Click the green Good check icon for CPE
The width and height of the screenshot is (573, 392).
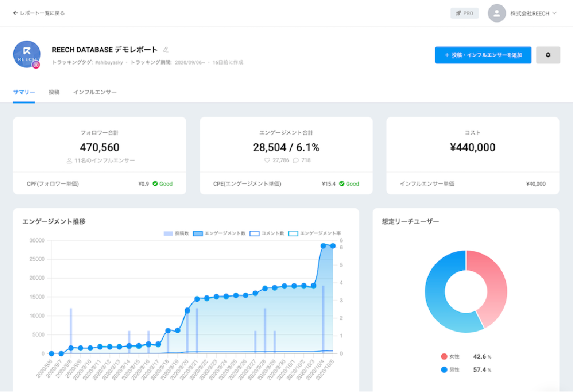click(x=342, y=184)
